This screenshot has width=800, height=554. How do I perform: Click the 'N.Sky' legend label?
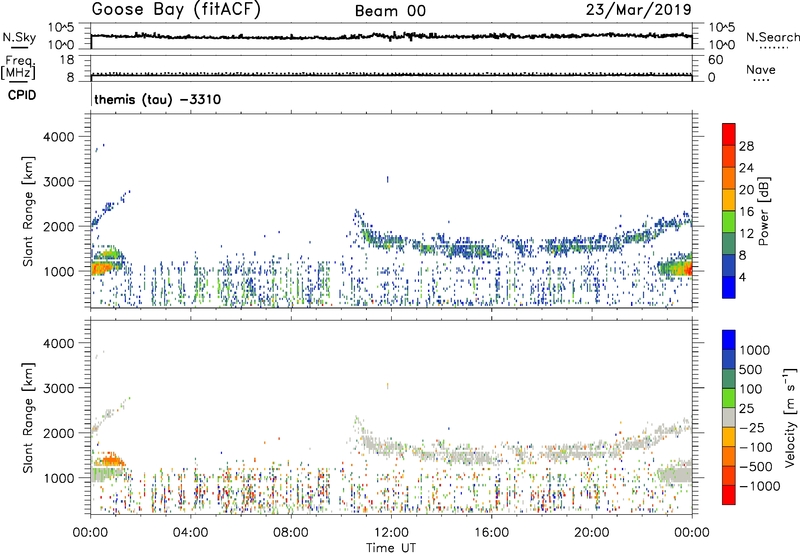point(19,37)
